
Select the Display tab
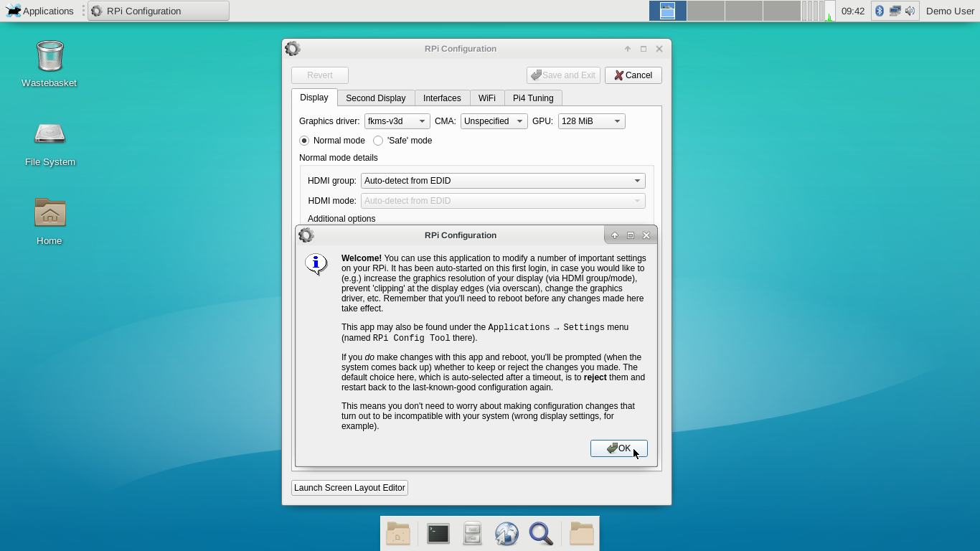click(314, 98)
